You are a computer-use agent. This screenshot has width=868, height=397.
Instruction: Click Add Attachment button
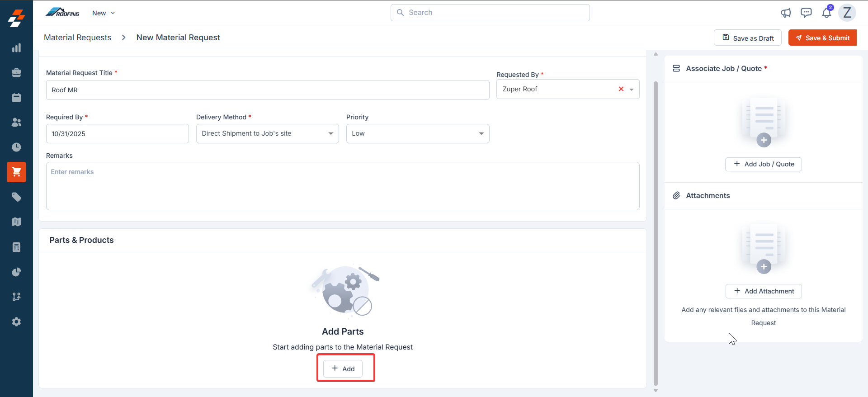pyautogui.click(x=764, y=291)
